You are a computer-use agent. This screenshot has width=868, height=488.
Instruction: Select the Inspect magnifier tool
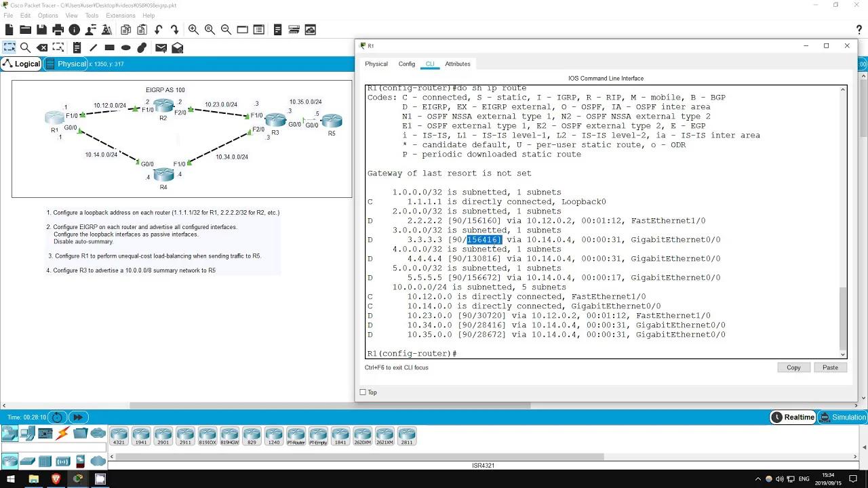click(x=26, y=47)
